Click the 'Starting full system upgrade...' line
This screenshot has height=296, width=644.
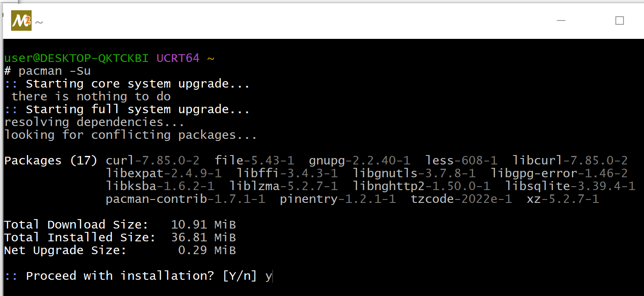[127, 109]
